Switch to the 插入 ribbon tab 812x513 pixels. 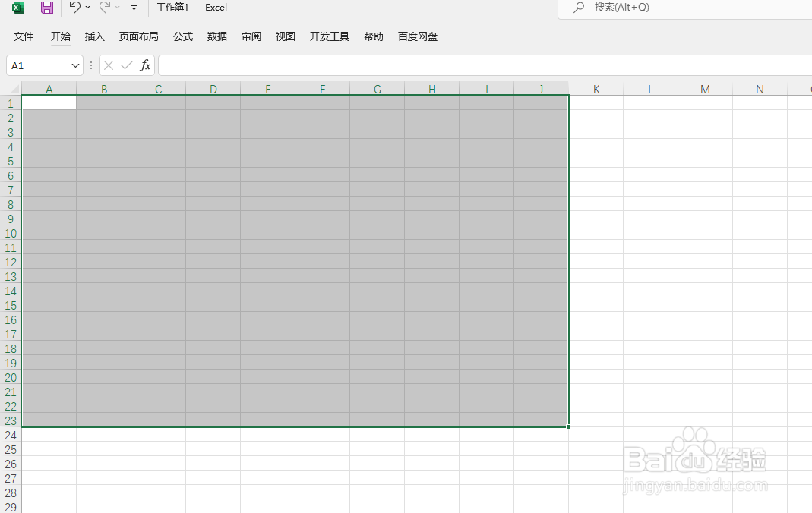coord(95,36)
